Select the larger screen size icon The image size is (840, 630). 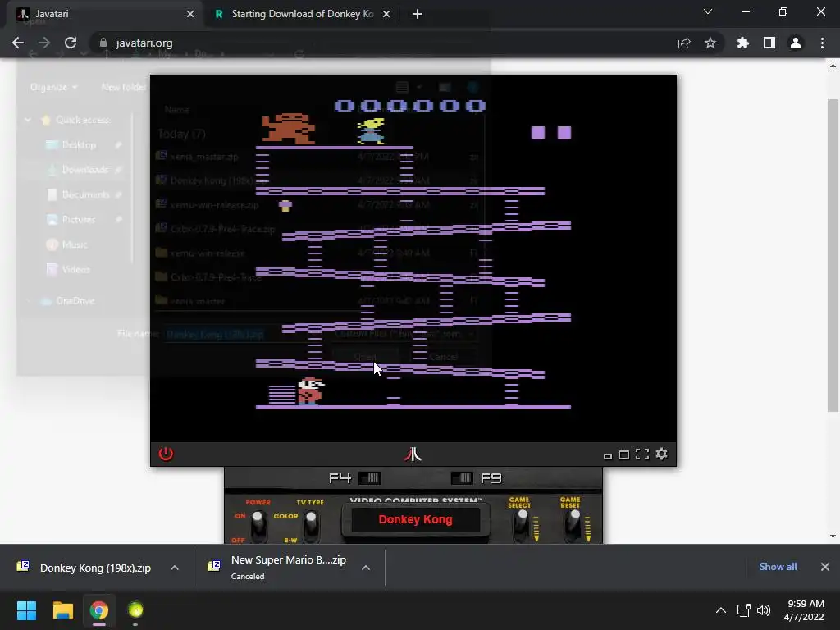click(x=623, y=454)
